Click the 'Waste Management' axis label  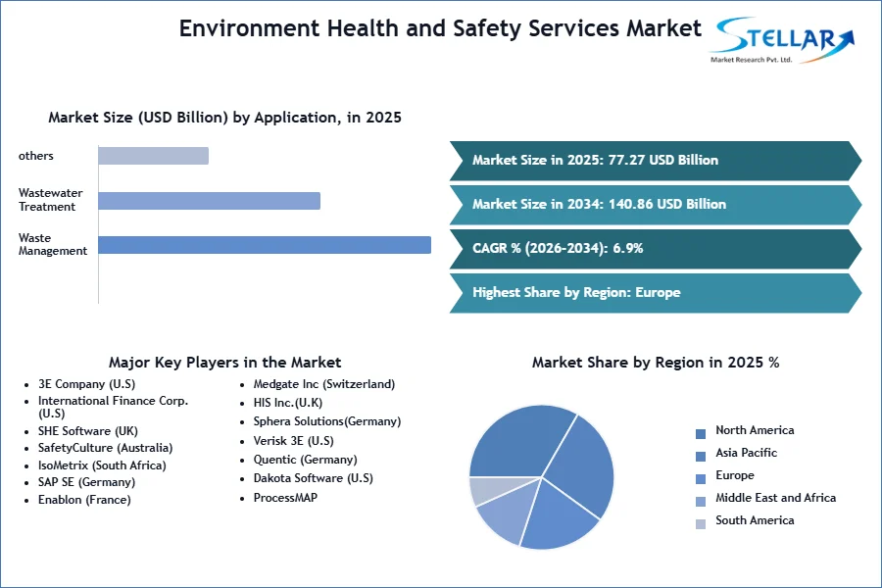53,244
